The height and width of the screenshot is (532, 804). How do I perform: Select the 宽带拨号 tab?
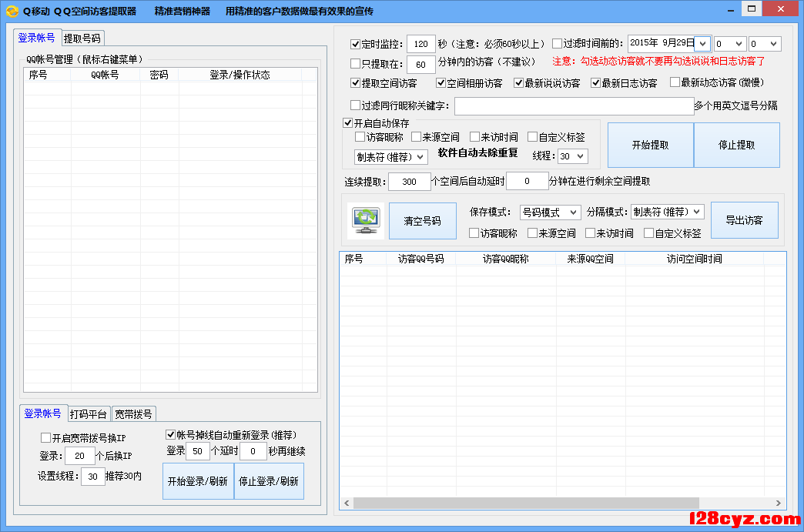[133, 414]
